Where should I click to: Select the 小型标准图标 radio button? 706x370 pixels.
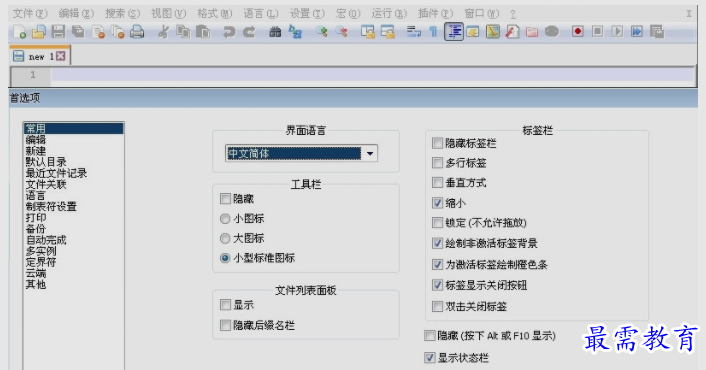point(225,258)
